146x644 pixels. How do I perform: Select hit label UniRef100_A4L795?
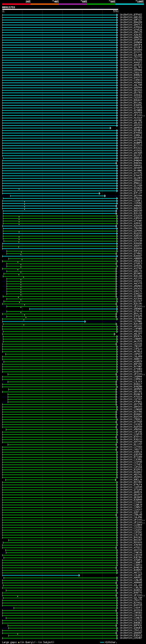point(131,85)
